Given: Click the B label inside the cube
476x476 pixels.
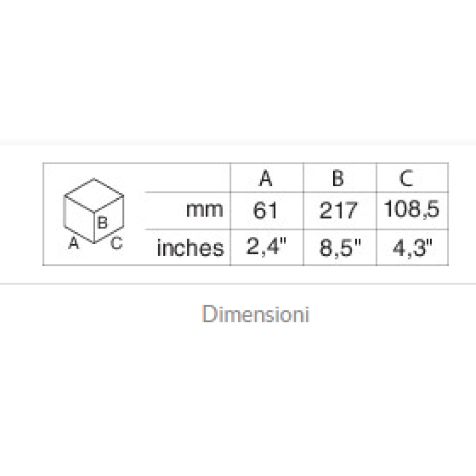Looking at the screenshot, I should tap(102, 224).
